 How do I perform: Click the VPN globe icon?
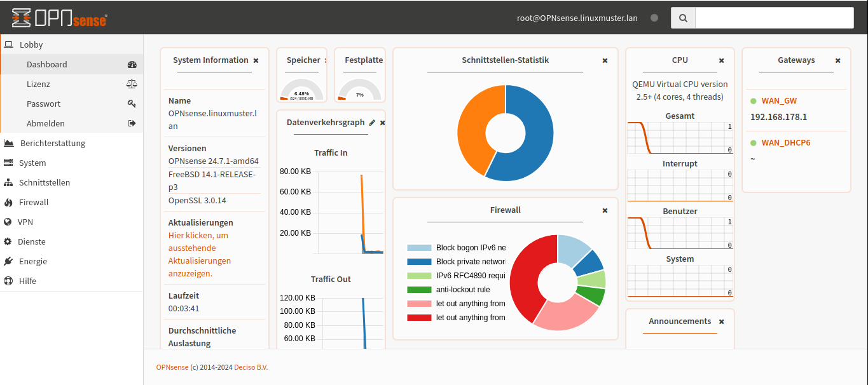[8, 222]
